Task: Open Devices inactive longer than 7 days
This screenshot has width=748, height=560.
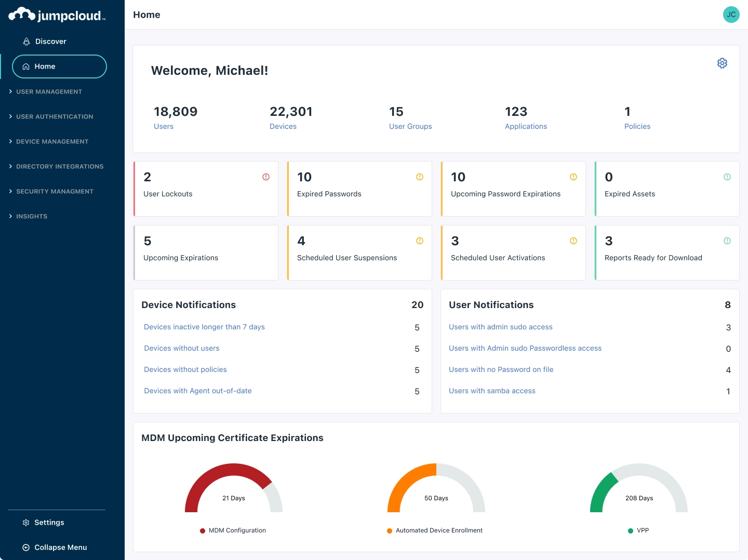Action: tap(204, 327)
